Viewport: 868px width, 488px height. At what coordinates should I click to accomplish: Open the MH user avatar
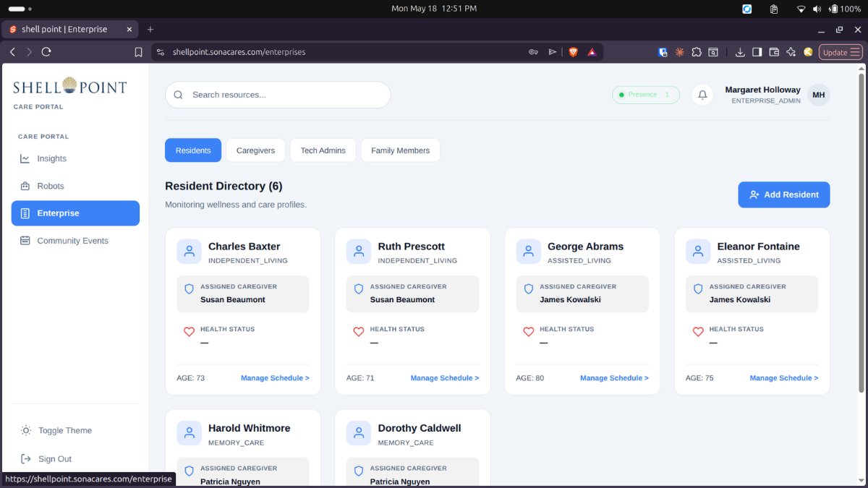(819, 95)
